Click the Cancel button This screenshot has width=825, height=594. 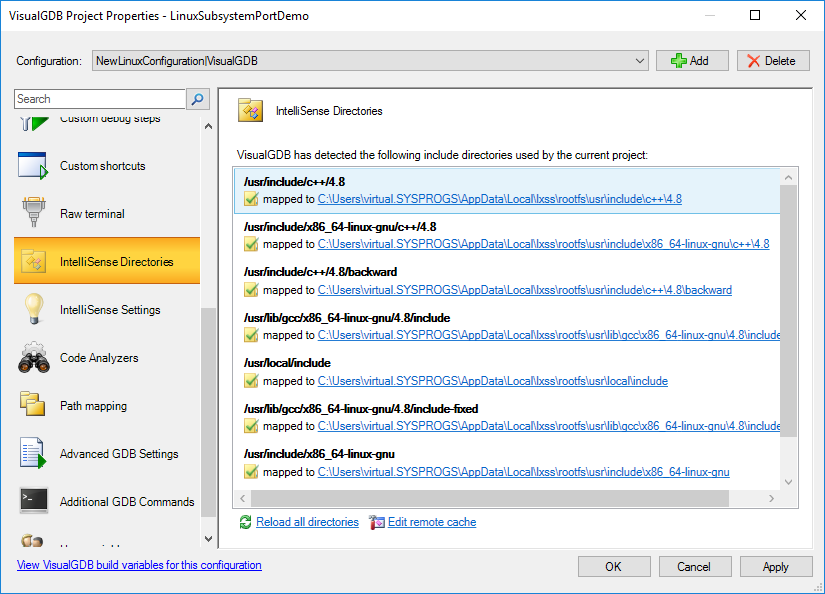coord(695,567)
